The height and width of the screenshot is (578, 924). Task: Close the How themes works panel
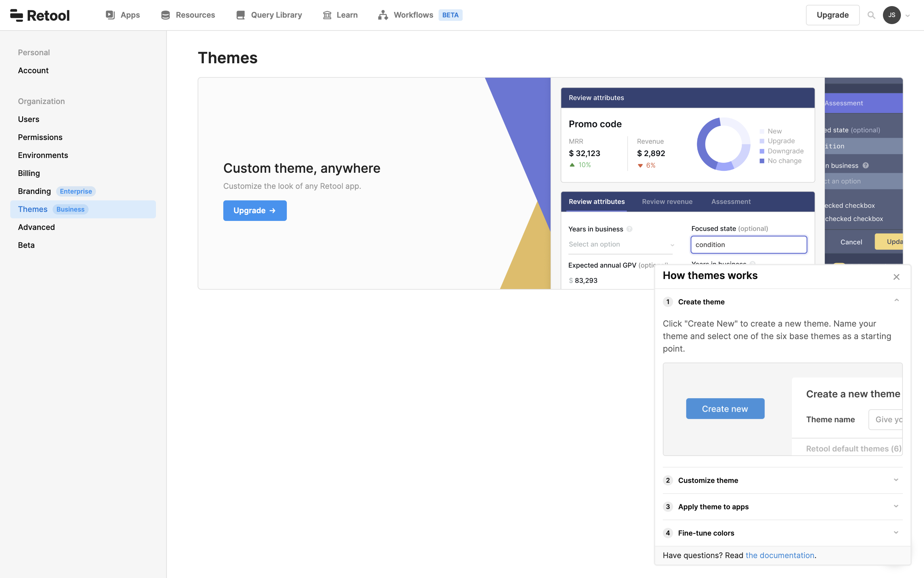[896, 277]
